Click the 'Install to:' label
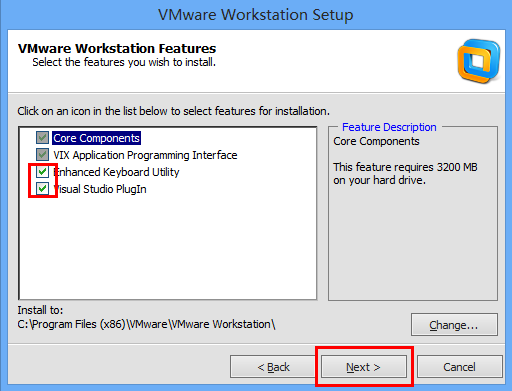 pyautogui.click(x=40, y=310)
